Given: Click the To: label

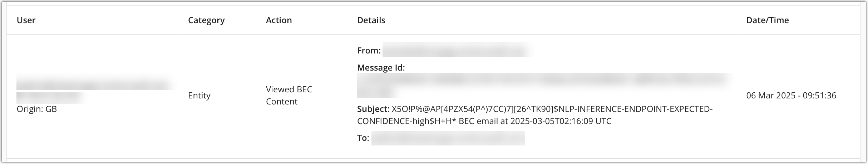Looking at the screenshot, I should [x=363, y=138].
